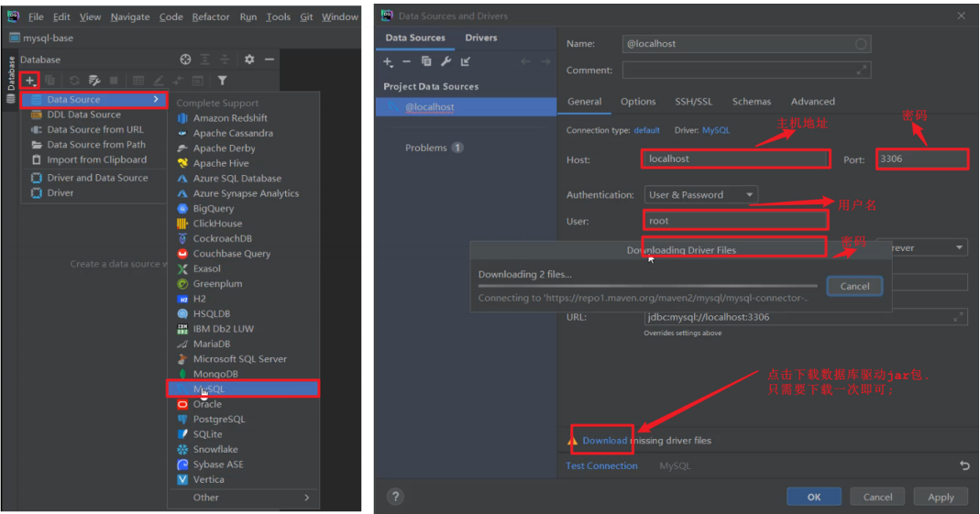980x514 pixels.
Task: Click the MySQL driver link
Action: (716, 130)
